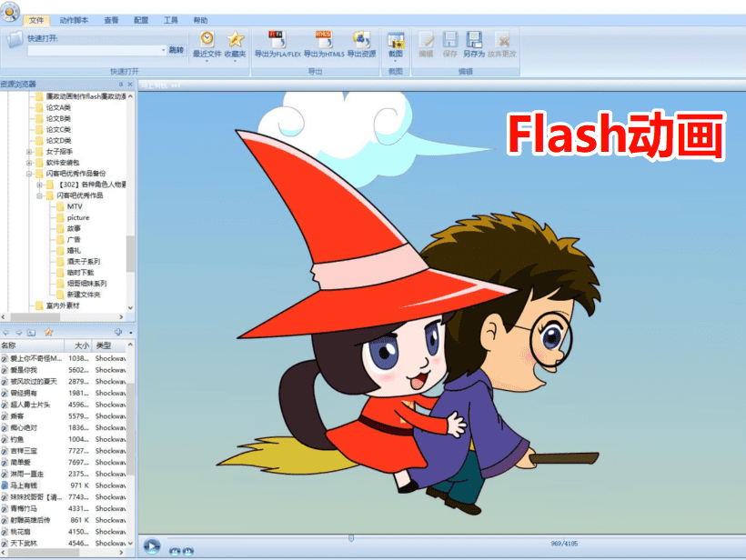Image resolution: width=746 pixels, height=560 pixels.
Task: Open the 文件 ribbon tab
Action: [36, 20]
